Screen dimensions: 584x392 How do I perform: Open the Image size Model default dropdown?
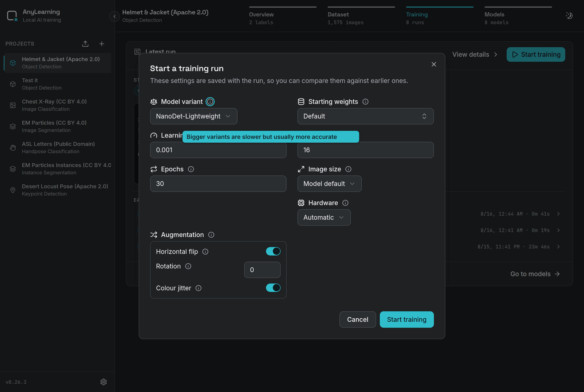pos(330,184)
